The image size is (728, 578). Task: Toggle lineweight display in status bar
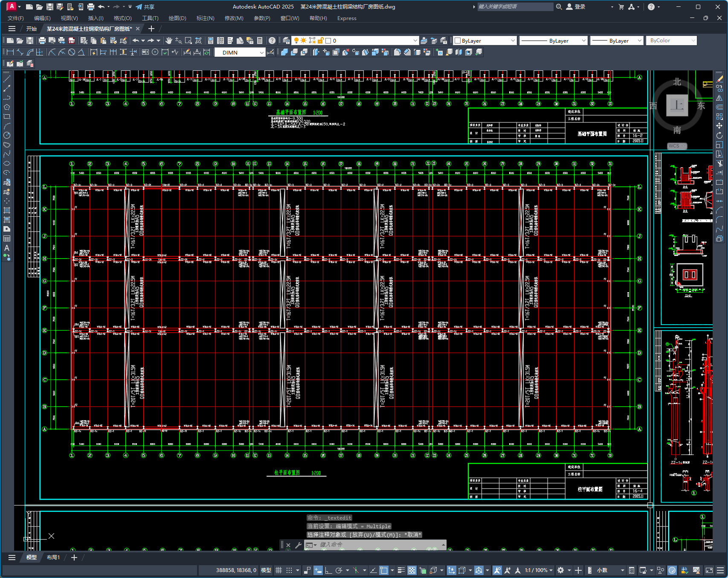[401, 570]
